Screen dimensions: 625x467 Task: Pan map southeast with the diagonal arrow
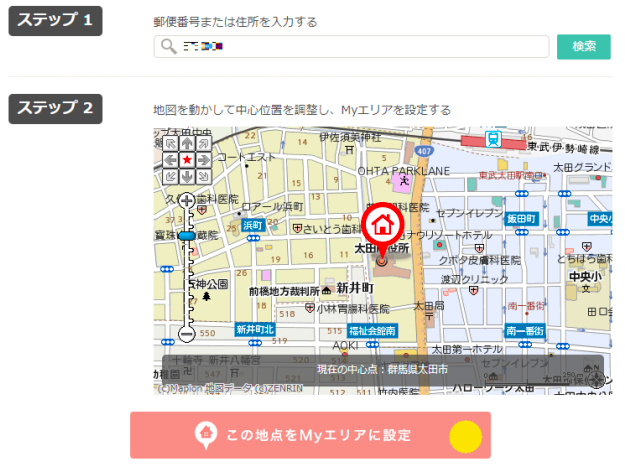tap(203, 177)
